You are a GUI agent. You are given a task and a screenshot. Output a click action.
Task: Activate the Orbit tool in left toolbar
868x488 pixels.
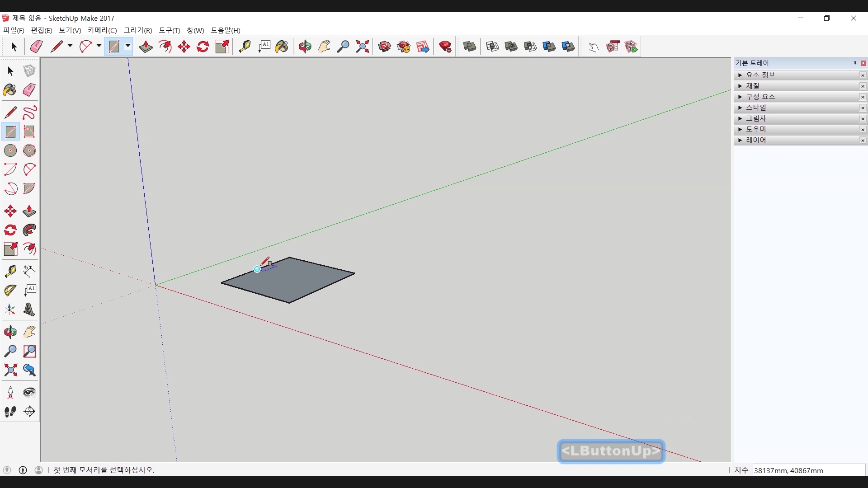pos(10,333)
